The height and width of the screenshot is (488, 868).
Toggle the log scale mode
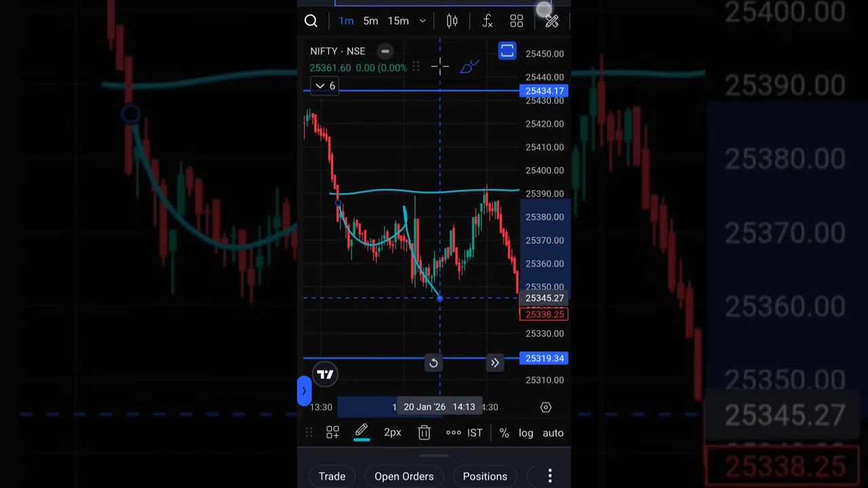tap(526, 432)
